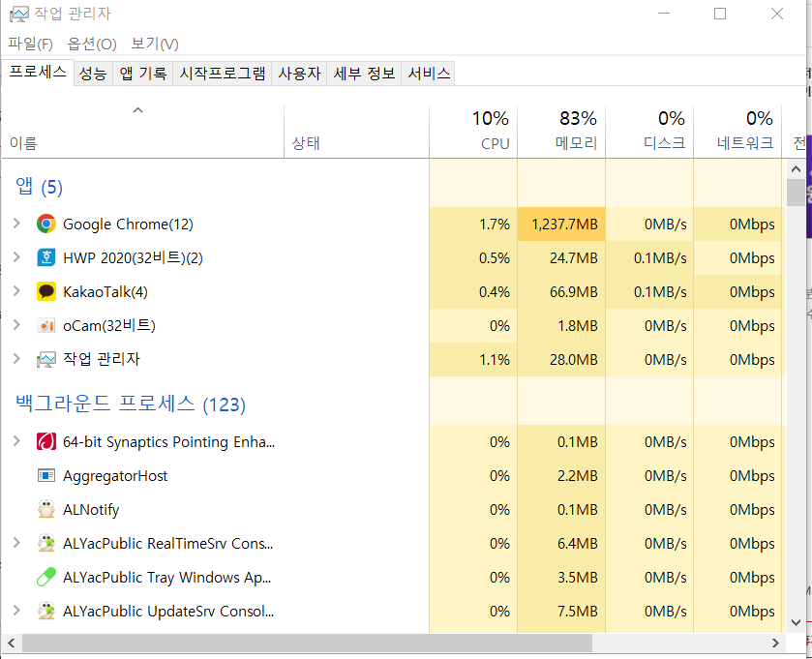Select the 프로세스 tab
Screen dimensions: 812x659
(38, 72)
